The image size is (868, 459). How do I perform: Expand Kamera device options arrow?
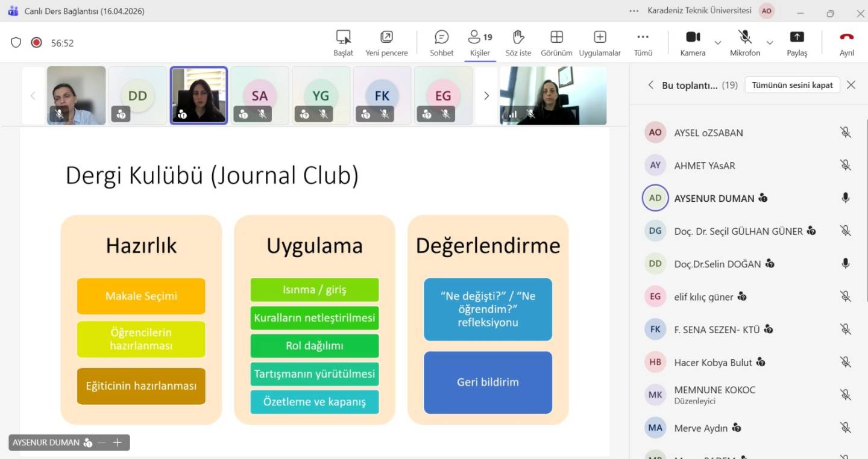click(x=717, y=43)
